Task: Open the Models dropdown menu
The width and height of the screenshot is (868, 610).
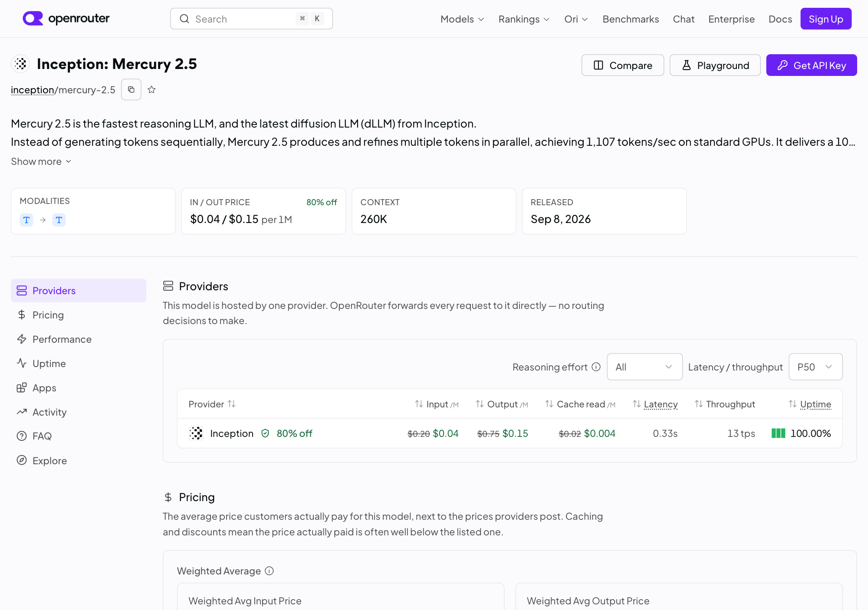Action: 462,19
